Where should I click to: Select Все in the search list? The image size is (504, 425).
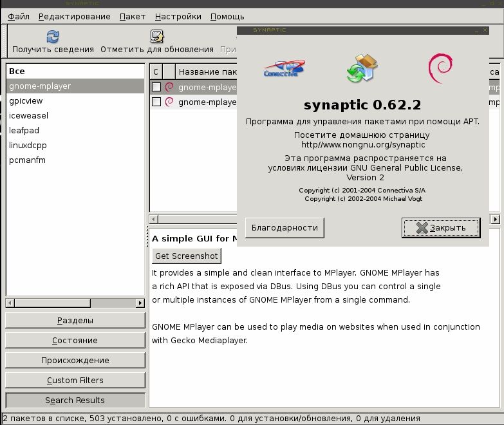coord(75,71)
